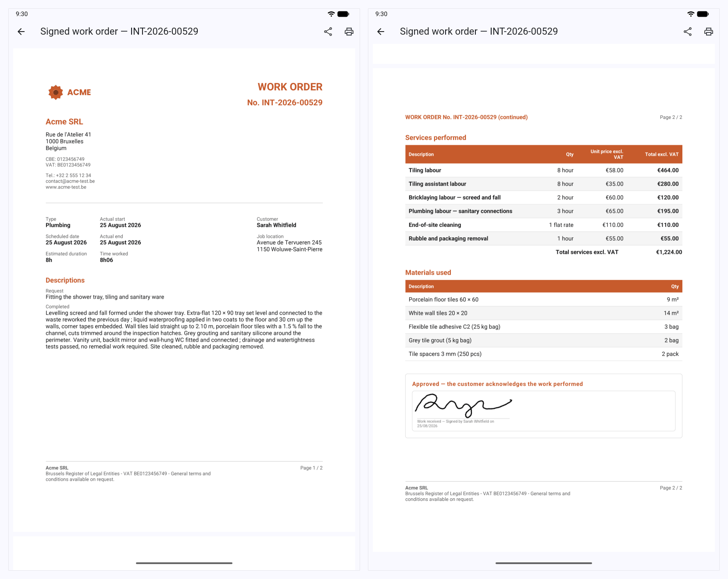Tap the phone number +32 2 555 12 34
The width and height of the screenshot is (728, 579).
pos(74,175)
